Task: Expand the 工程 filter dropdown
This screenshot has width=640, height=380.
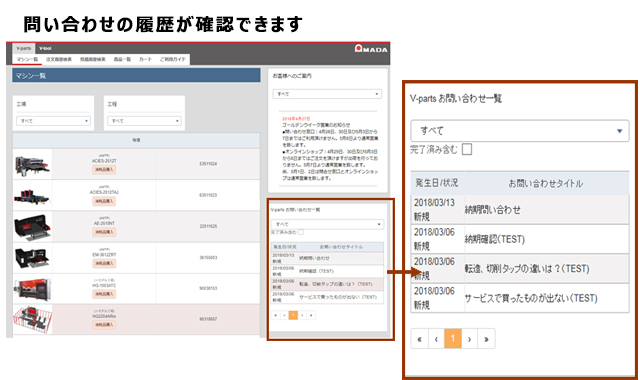Action: coord(144,121)
